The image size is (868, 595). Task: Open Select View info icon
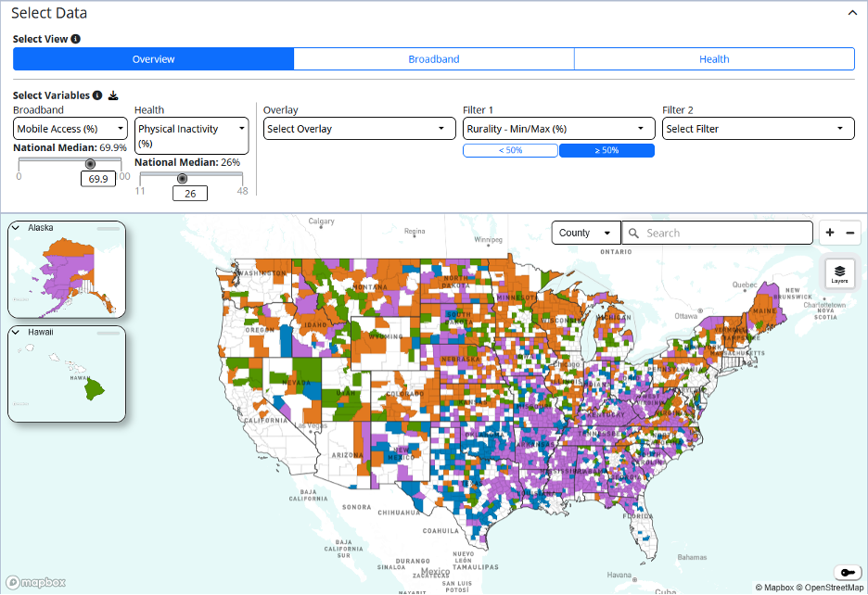click(x=76, y=39)
